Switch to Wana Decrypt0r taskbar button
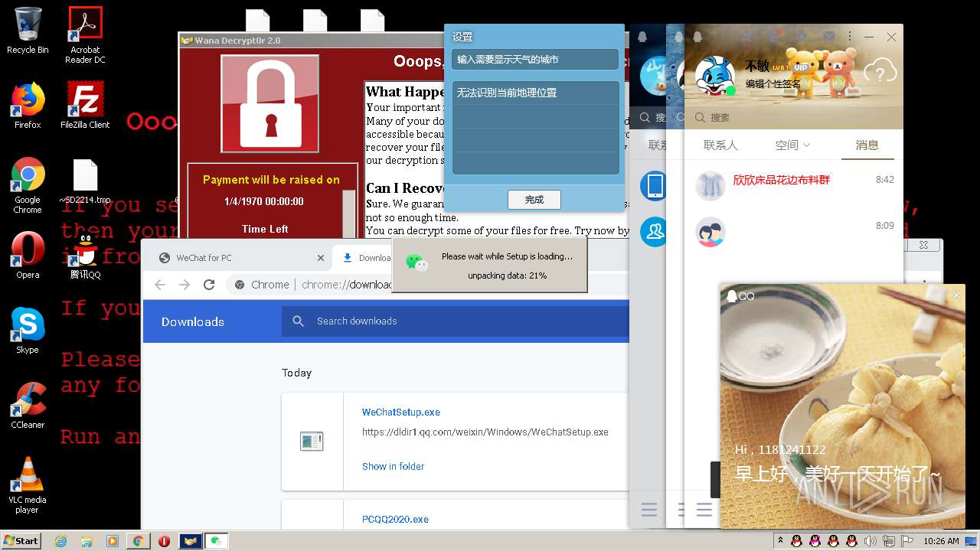This screenshot has width=980, height=551. (x=191, y=541)
